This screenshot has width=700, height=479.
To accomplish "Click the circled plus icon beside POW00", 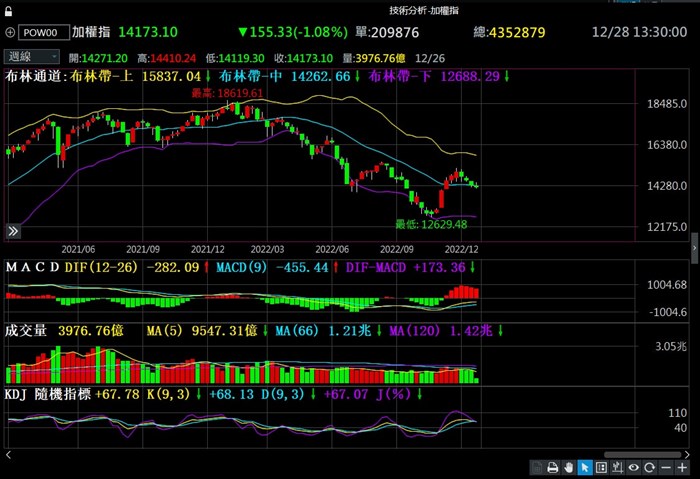I will (10, 33).
